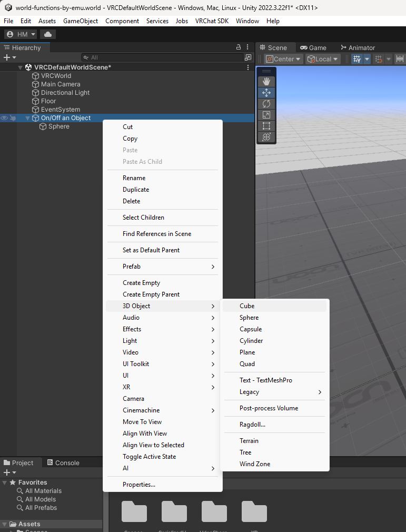Switch to the Game tab
The height and width of the screenshot is (532, 406).
313,47
